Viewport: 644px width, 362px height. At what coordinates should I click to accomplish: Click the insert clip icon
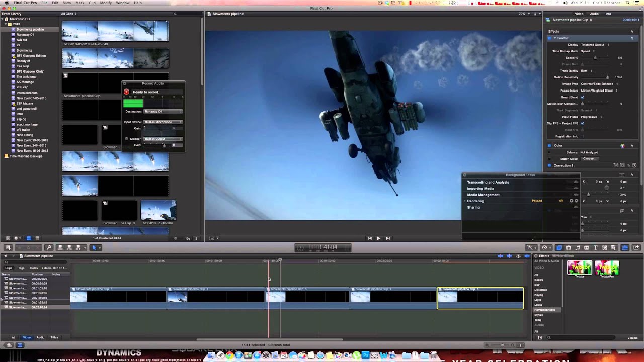[x=69, y=247]
